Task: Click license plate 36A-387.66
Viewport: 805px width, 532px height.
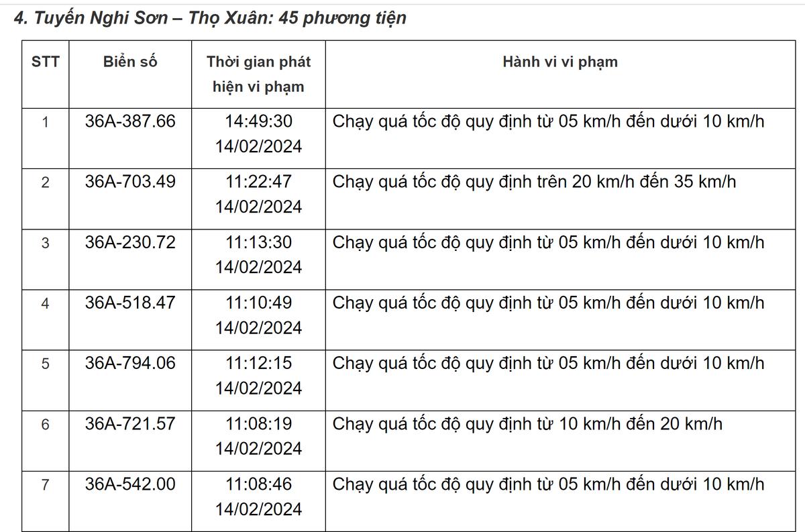Action: pos(130,121)
